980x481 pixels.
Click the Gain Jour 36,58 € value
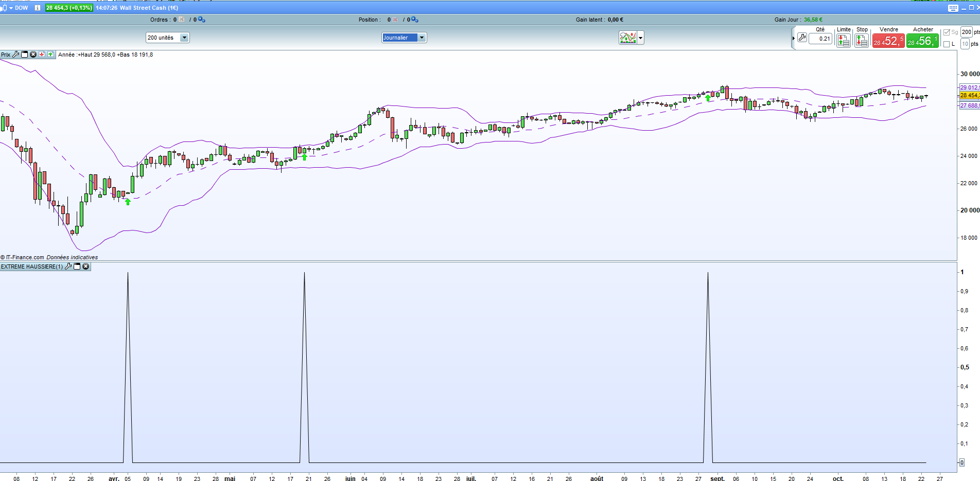(813, 20)
